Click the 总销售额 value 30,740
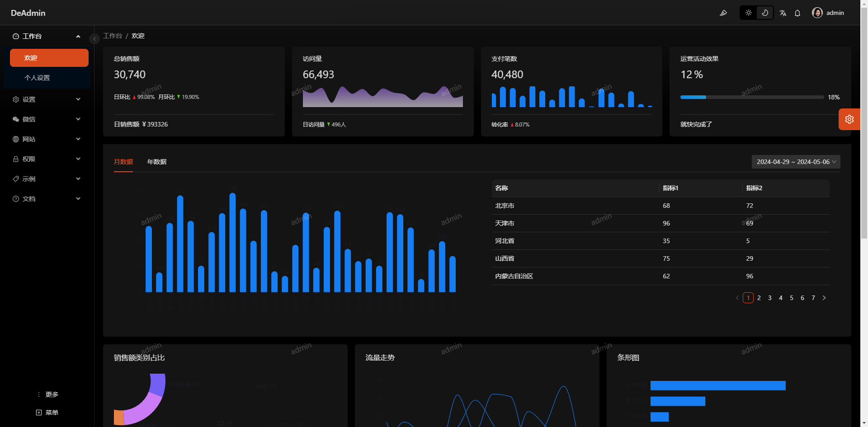Image resolution: width=868 pixels, height=427 pixels. tap(130, 75)
